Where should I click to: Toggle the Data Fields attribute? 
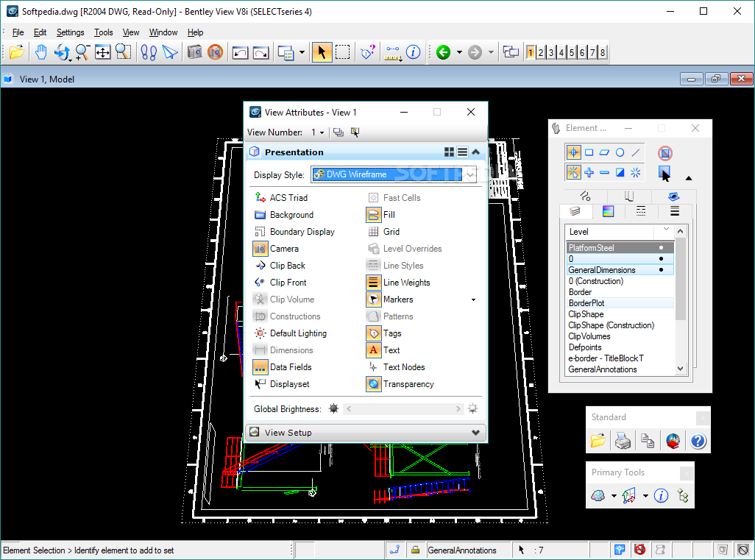coord(260,367)
